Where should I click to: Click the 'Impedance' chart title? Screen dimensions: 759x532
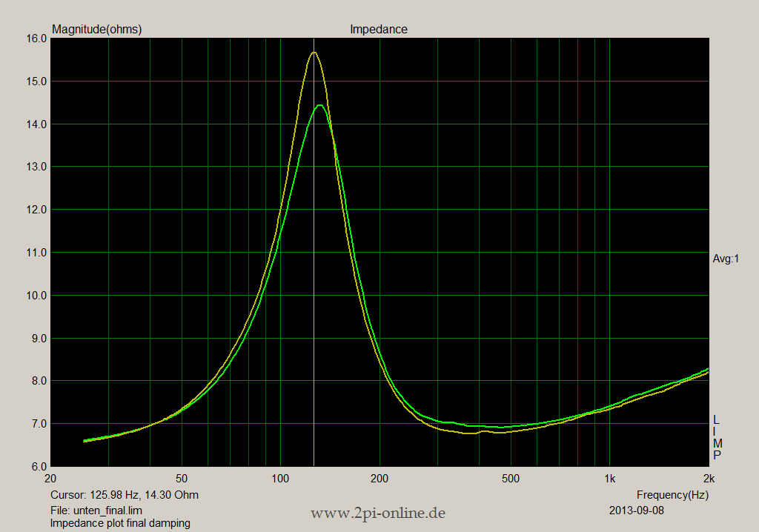(379, 30)
